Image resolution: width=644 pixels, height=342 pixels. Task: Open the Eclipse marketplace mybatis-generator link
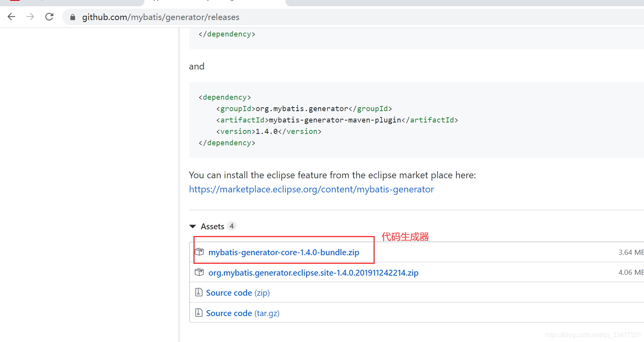click(x=311, y=189)
